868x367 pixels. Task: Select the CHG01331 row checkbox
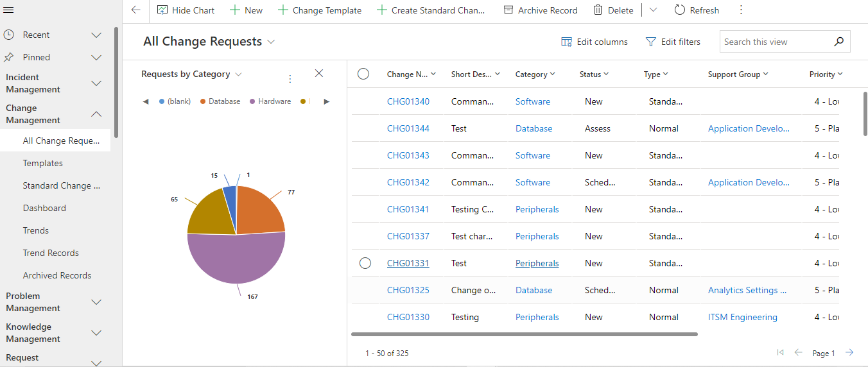[365, 263]
